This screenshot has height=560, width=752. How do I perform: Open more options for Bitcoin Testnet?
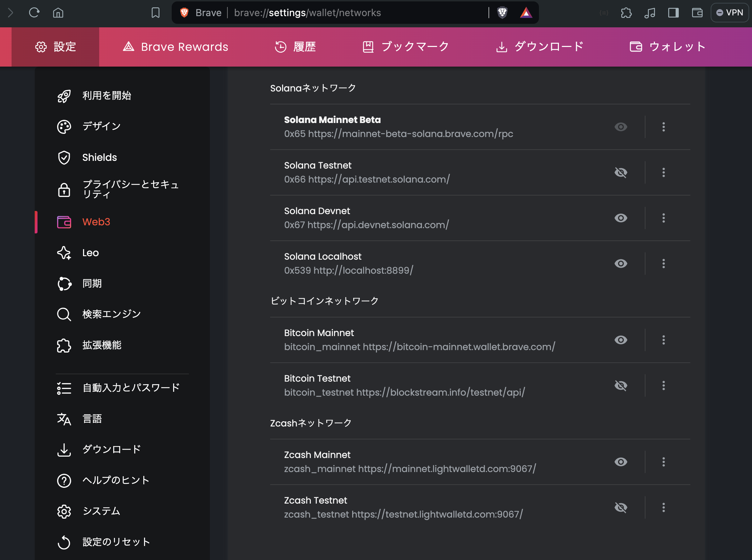point(663,385)
